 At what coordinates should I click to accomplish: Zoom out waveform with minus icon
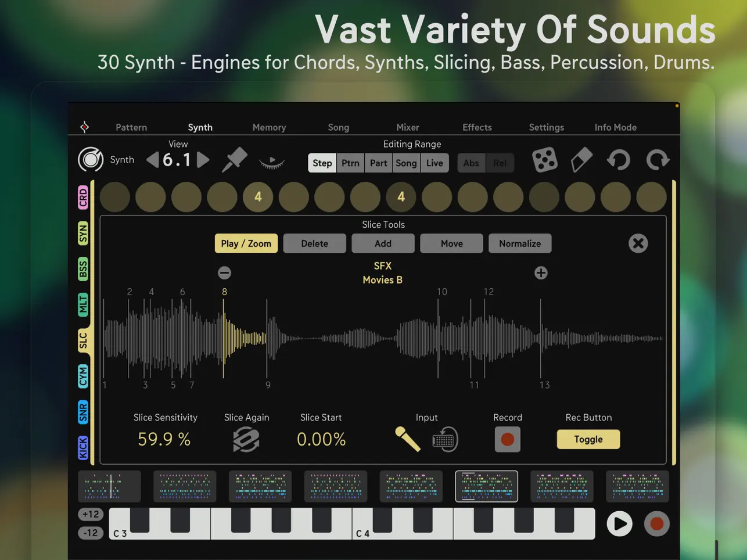tap(224, 272)
